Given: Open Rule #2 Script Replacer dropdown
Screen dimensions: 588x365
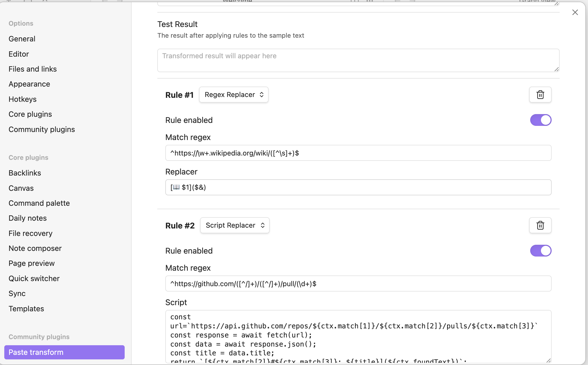Looking at the screenshot, I should coord(235,225).
